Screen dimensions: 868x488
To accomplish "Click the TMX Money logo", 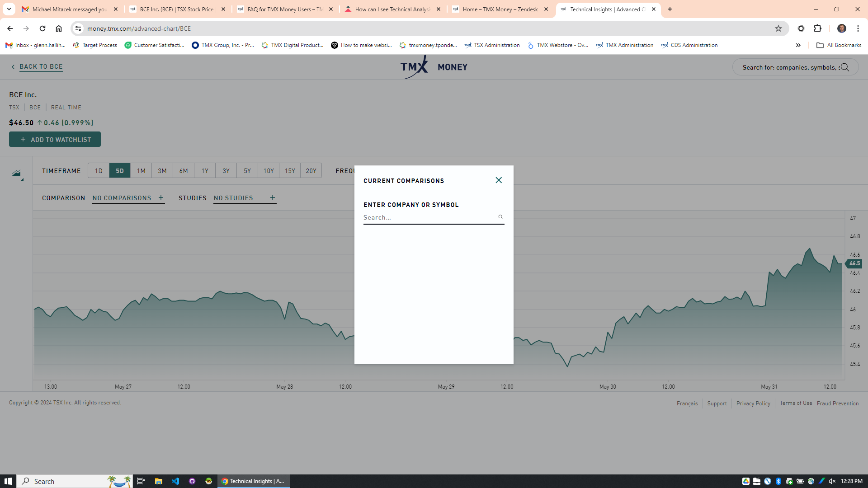I will click(x=434, y=67).
